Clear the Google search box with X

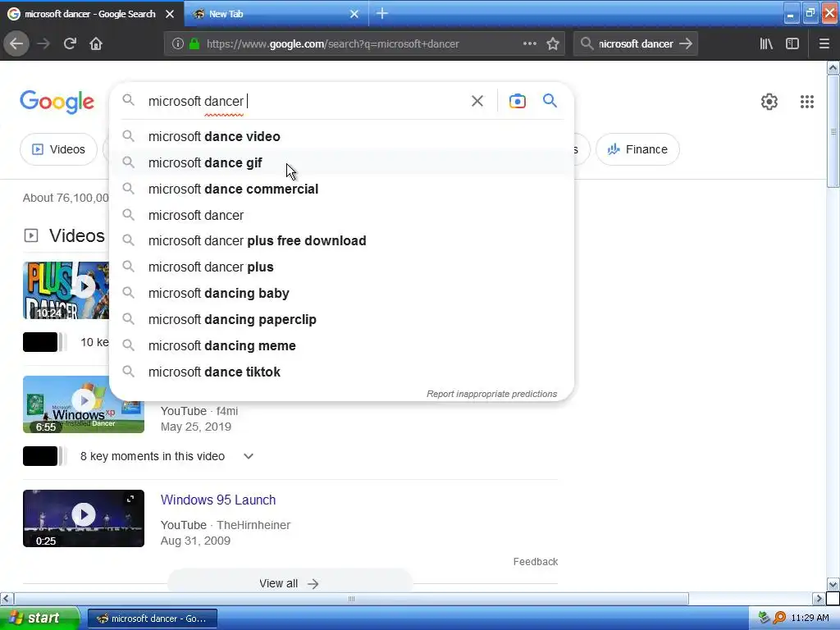point(477,101)
